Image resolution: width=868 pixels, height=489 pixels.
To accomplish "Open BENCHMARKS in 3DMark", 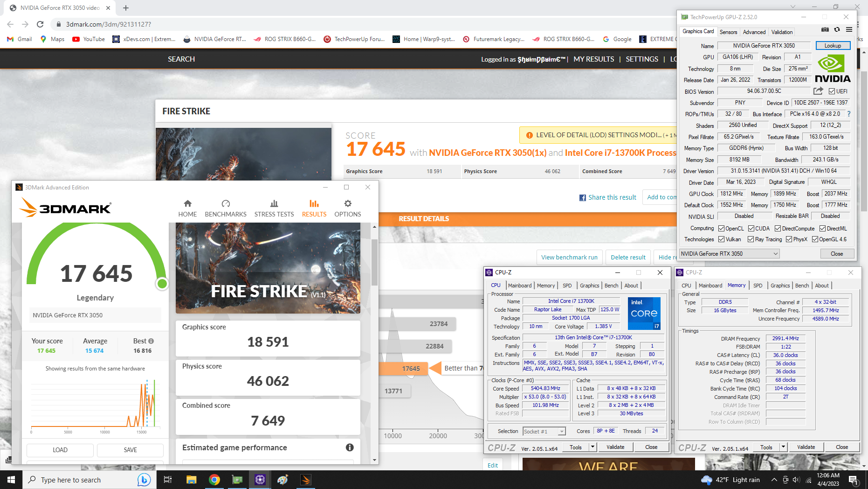I will [226, 209].
